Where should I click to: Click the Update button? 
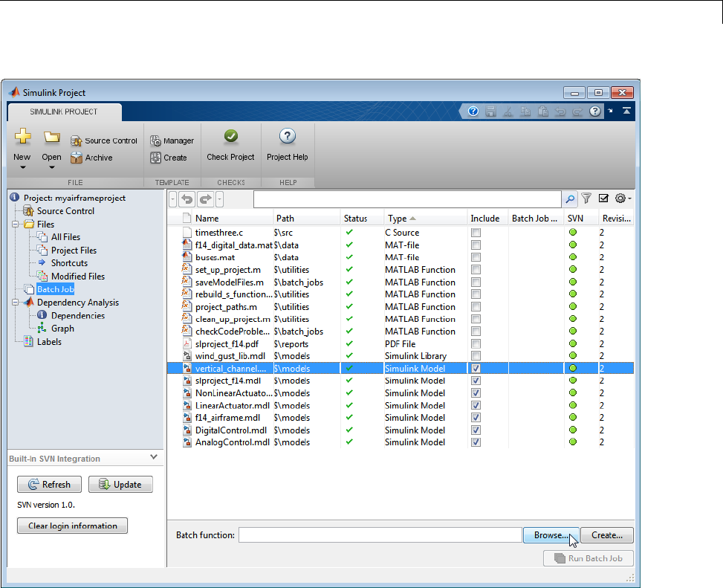[120, 484]
